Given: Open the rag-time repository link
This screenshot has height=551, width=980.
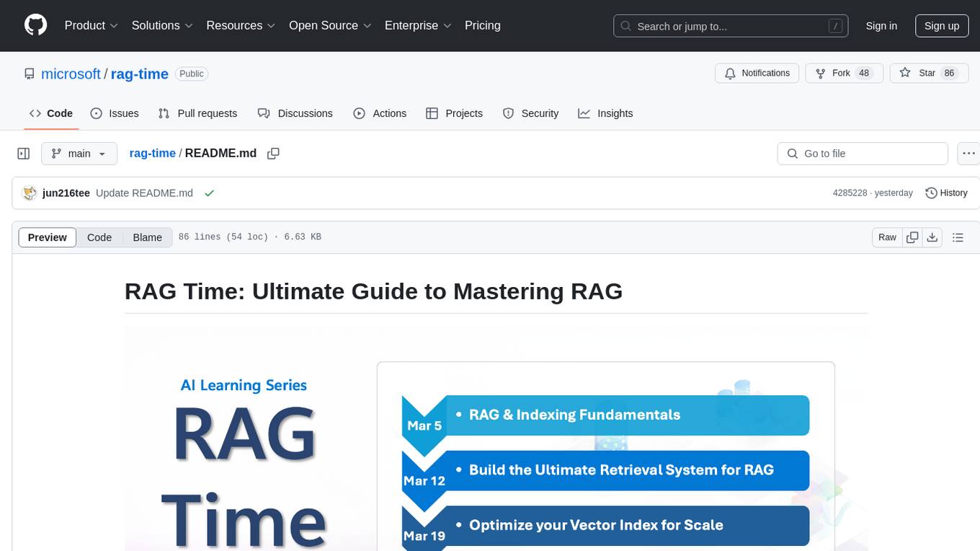Looking at the screenshot, I should [x=140, y=74].
